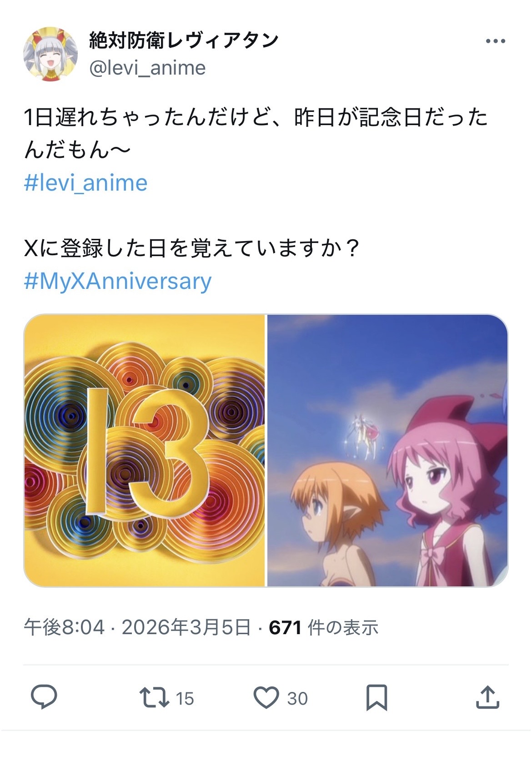
Task: View the 13 anniversary image
Action: tap(144, 450)
